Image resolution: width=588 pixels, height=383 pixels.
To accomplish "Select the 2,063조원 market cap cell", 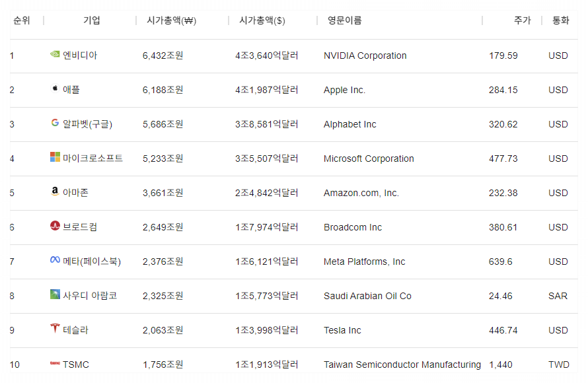I will tap(163, 330).
